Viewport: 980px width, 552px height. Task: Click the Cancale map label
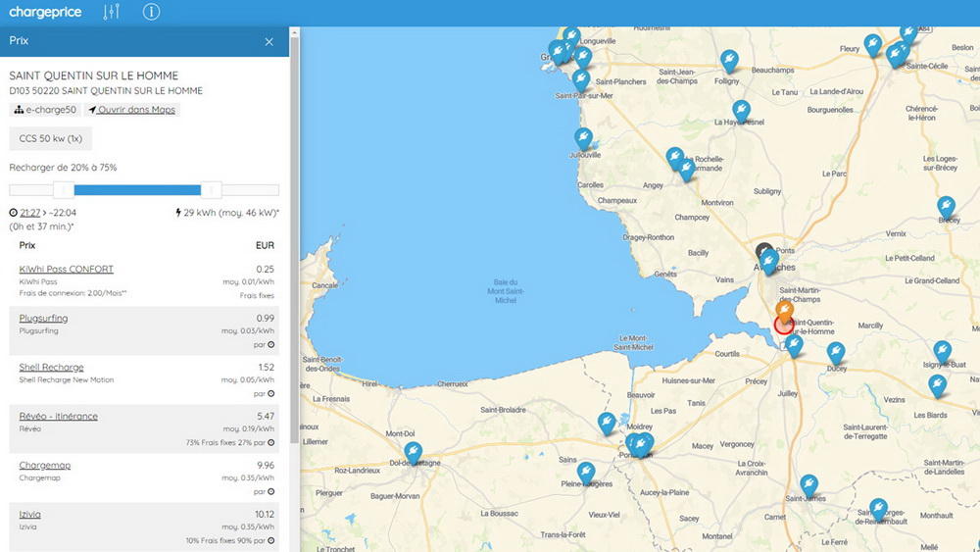325,285
